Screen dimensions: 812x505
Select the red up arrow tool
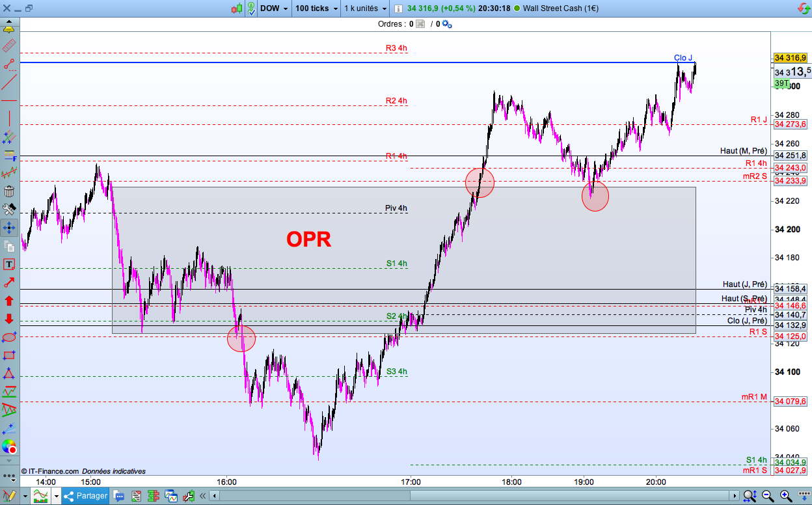(x=9, y=301)
